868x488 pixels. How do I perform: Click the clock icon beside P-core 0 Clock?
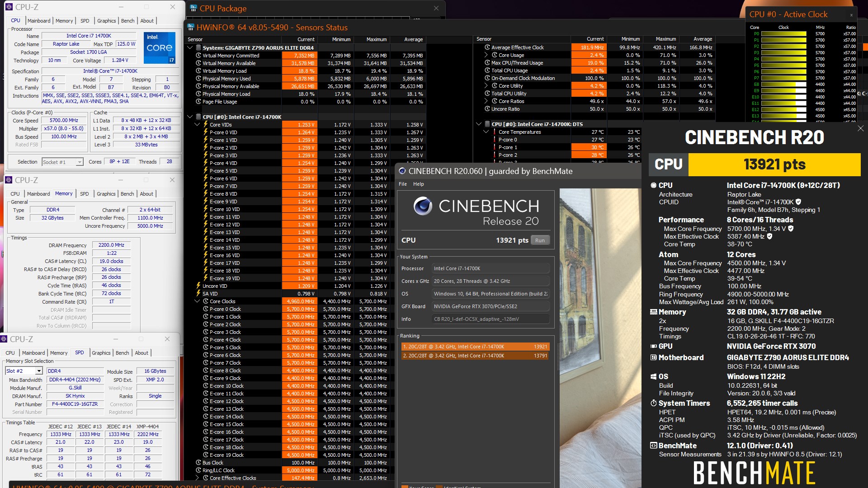click(x=205, y=309)
